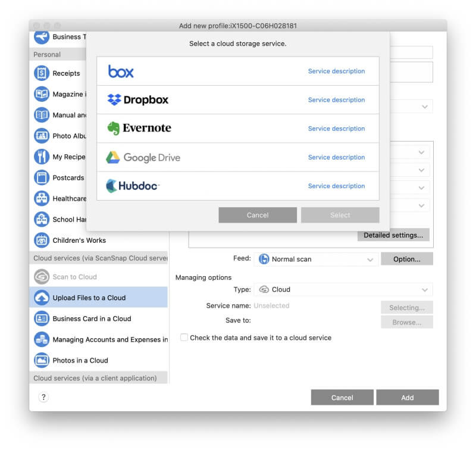Click the Select button in service dialog
The image size is (476, 450).
pyautogui.click(x=340, y=215)
